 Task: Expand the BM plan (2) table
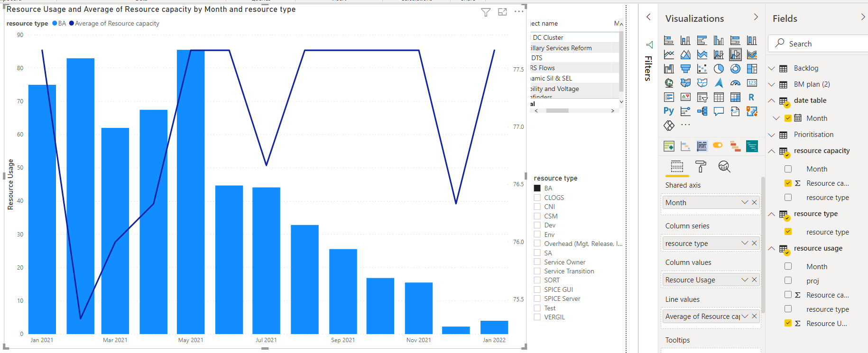[772, 84]
